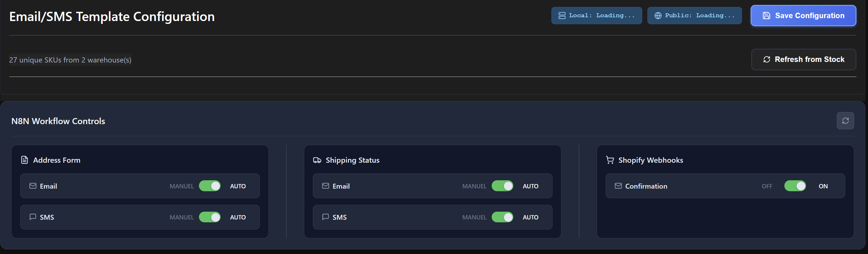Click the envelope icon in Shipping Status Email row
The width and height of the screenshot is (868, 254).
325,186
